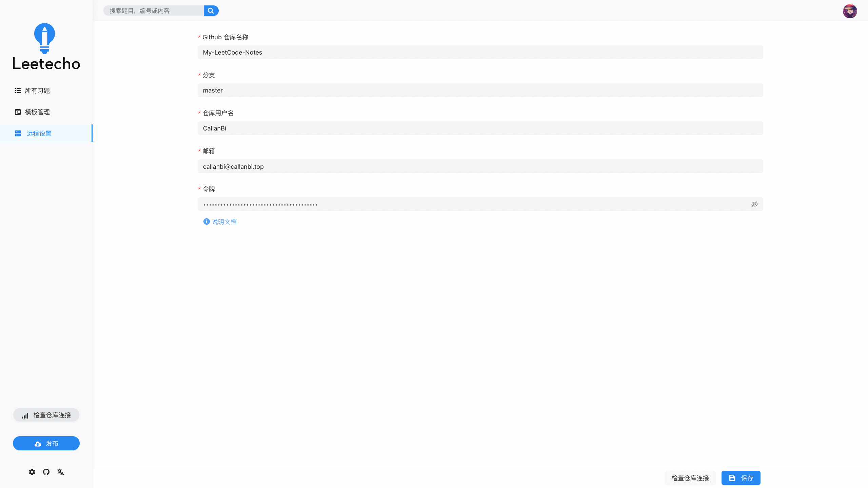
Task: Click the magnifier search icon
Action: click(x=211, y=11)
